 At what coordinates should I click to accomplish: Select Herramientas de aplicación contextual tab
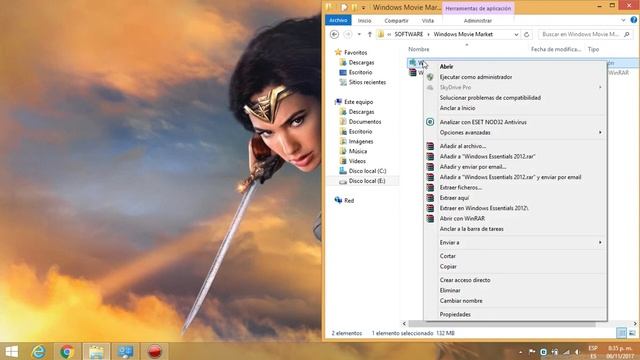coord(478,8)
